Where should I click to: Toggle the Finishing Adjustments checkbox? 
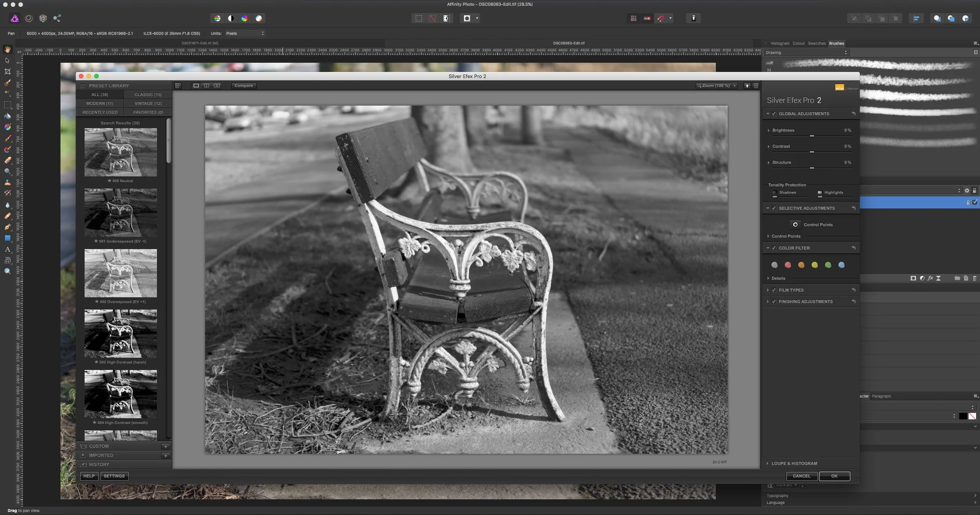pos(774,301)
